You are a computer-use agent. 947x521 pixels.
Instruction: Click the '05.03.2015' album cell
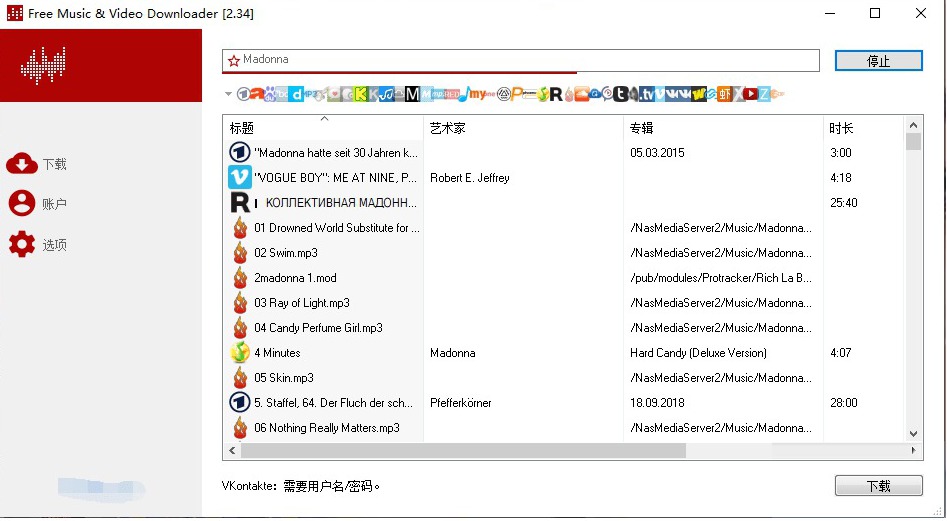657,153
